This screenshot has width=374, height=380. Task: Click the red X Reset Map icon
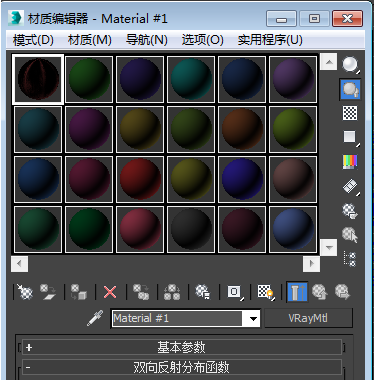(x=110, y=292)
